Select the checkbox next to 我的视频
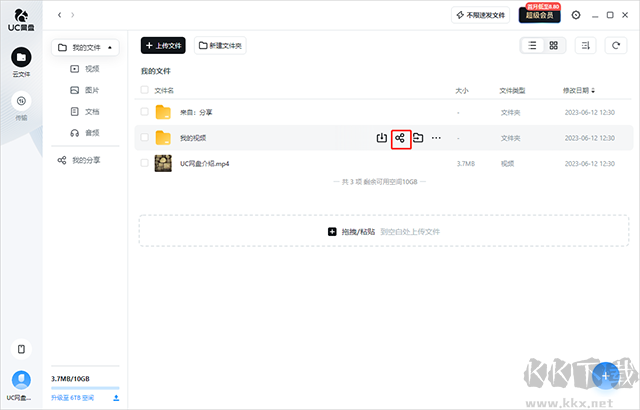The width and height of the screenshot is (640, 410). point(145,138)
